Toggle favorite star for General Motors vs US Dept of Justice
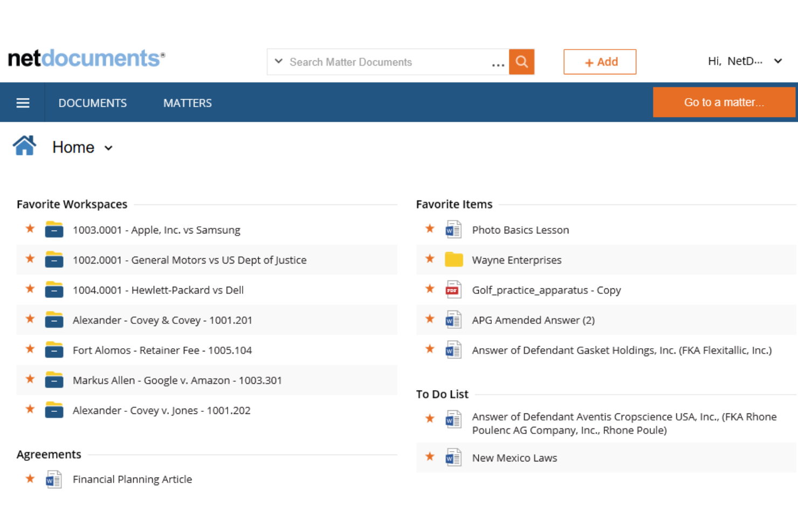Viewport: 798px width, 532px height. (30, 259)
